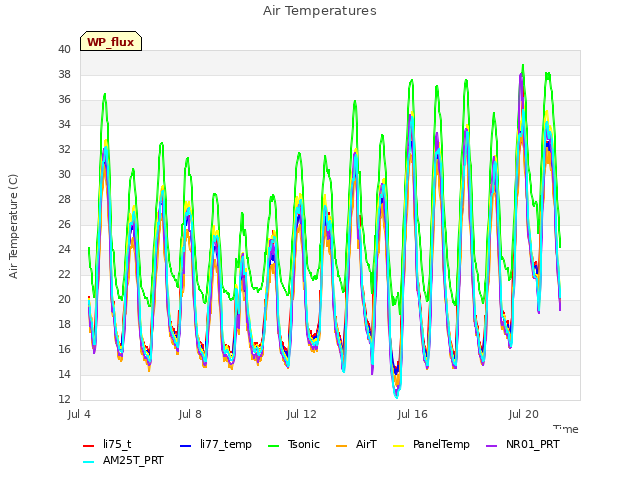Click the 30 y-axis tick label
Screen dimensions: 640x480
(64, 174)
